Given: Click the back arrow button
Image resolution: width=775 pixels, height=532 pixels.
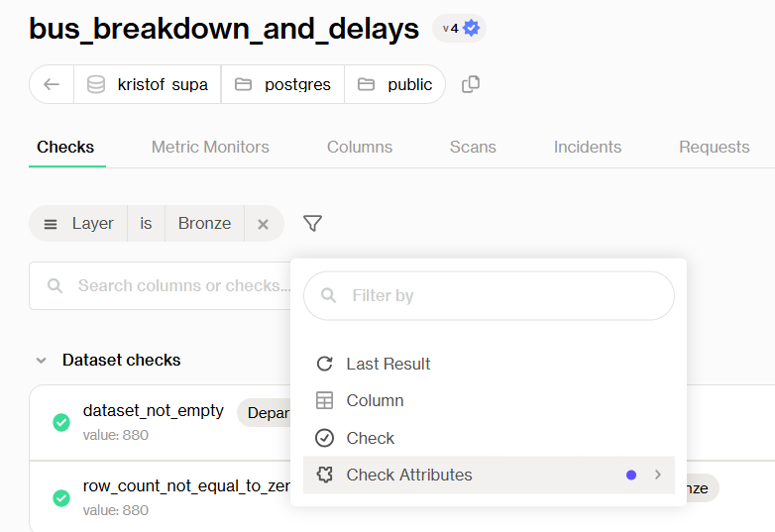Looking at the screenshot, I should coord(52,84).
